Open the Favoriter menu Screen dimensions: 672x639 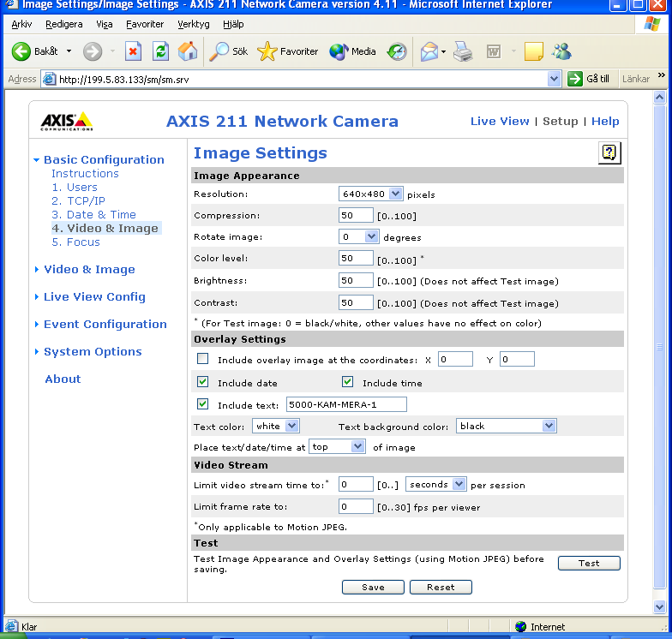pyautogui.click(x=145, y=24)
